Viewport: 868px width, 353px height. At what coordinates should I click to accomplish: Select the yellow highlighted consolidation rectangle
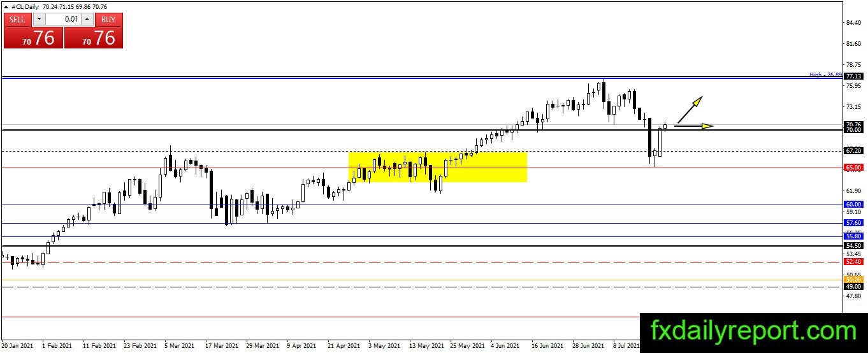[437, 167]
